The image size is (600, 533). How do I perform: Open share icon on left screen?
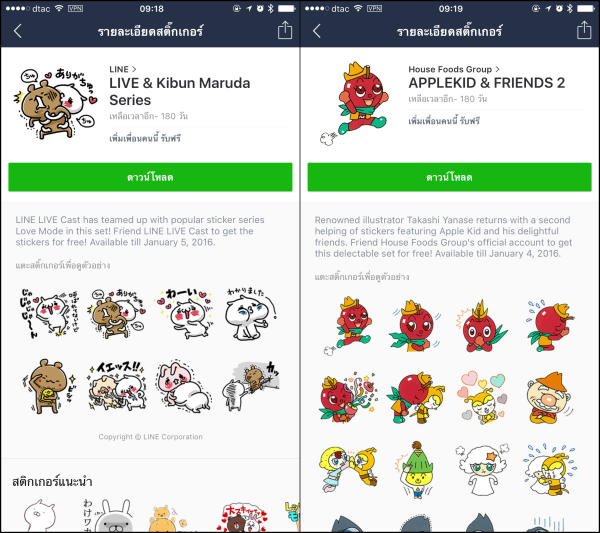click(x=285, y=30)
